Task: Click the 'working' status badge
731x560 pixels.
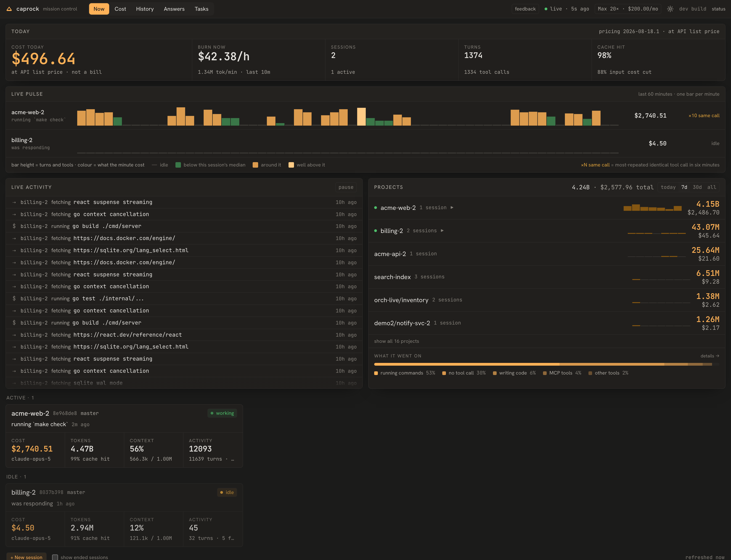Action: (222, 413)
